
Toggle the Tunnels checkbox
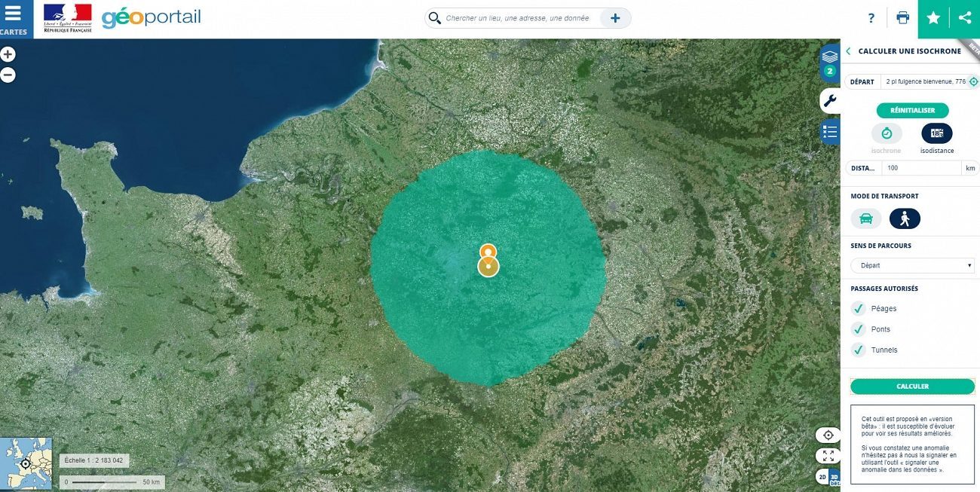click(858, 350)
